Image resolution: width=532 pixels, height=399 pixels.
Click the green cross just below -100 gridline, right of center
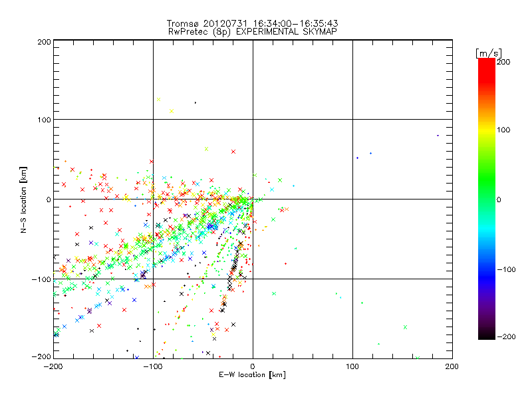273,293
